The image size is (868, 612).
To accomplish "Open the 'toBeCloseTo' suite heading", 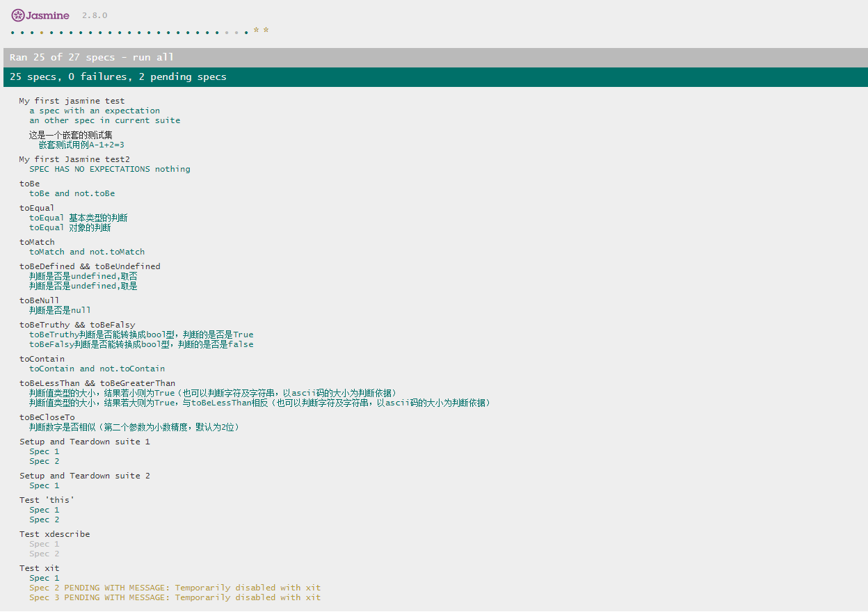I will 47,417.
